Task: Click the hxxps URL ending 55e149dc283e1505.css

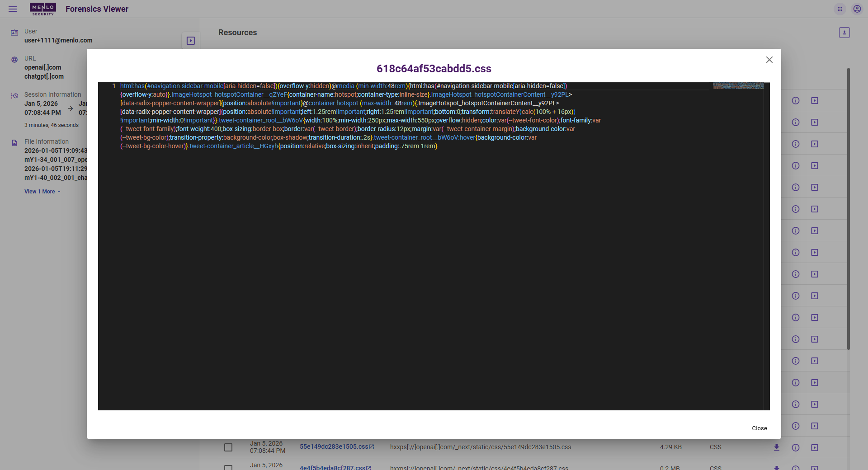Action: pos(481,447)
